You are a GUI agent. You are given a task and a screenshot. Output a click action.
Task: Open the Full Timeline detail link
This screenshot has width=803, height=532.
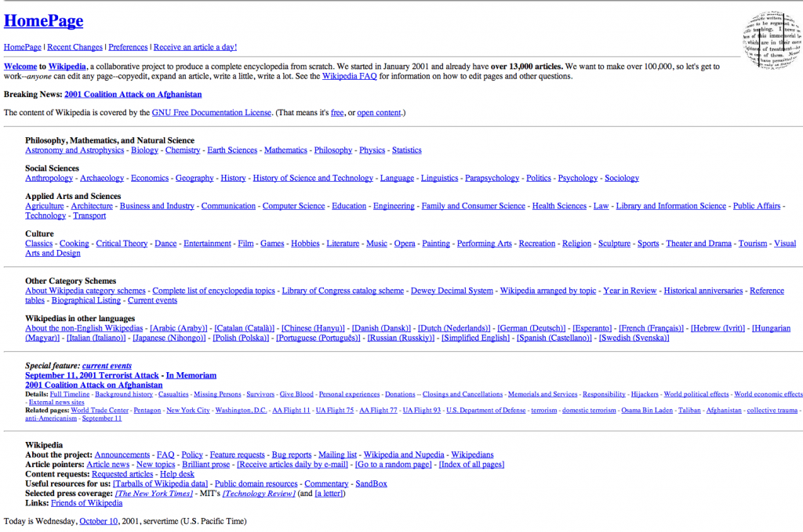pos(70,394)
